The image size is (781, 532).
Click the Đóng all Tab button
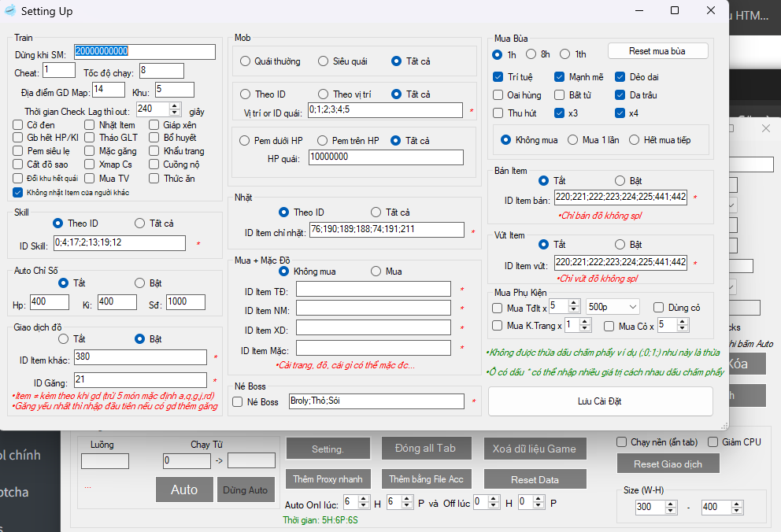pyautogui.click(x=424, y=449)
